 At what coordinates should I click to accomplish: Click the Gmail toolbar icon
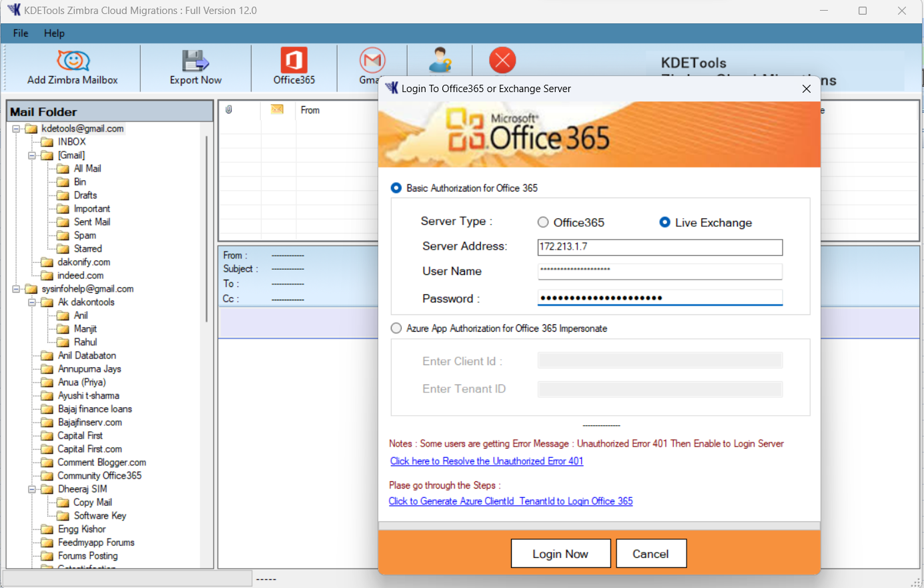tap(372, 60)
